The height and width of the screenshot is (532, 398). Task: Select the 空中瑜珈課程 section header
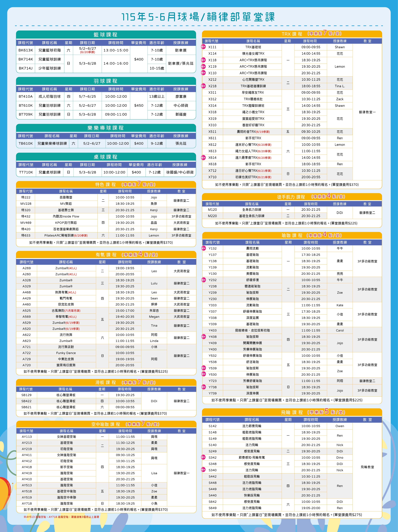tap(106, 424)
